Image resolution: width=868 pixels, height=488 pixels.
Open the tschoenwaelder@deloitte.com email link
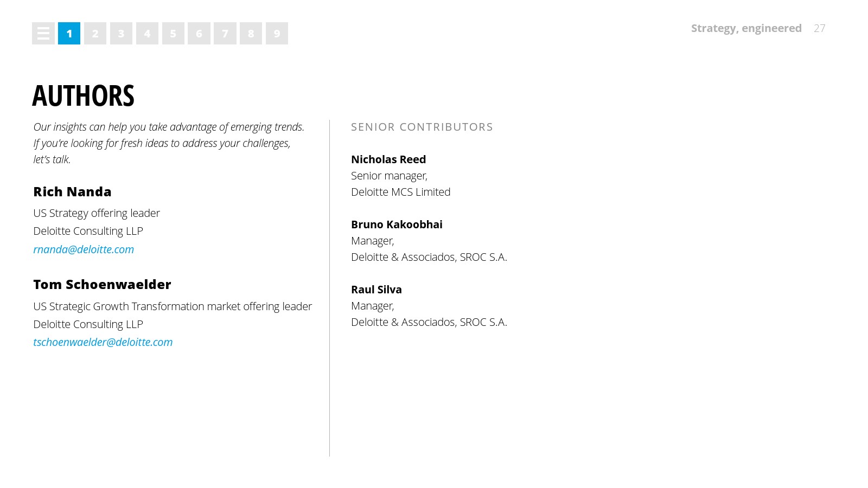103,342
